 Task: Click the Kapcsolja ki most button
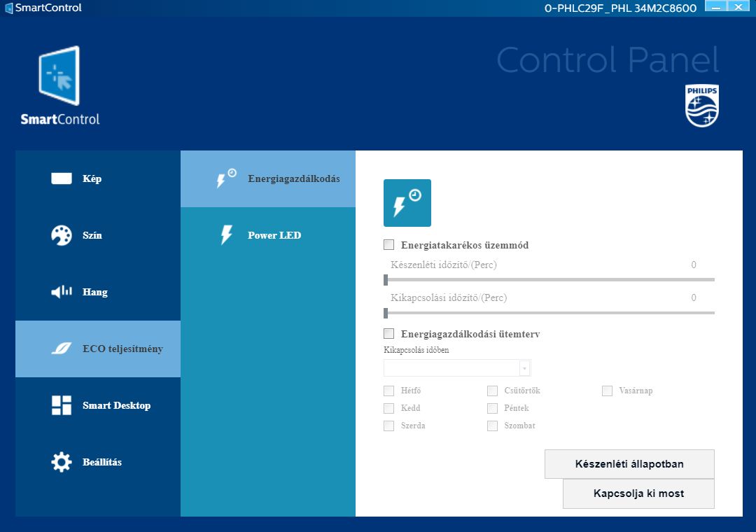pos(638,493)
